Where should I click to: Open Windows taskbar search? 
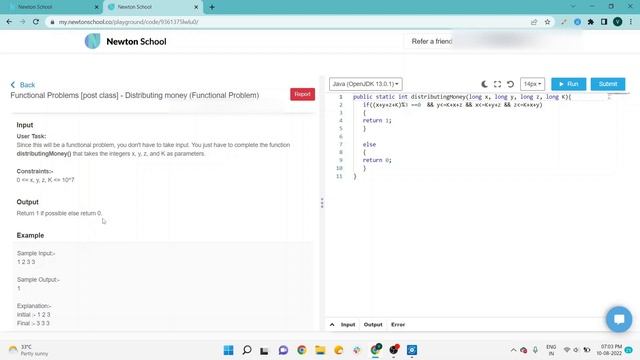pos(247,350)
